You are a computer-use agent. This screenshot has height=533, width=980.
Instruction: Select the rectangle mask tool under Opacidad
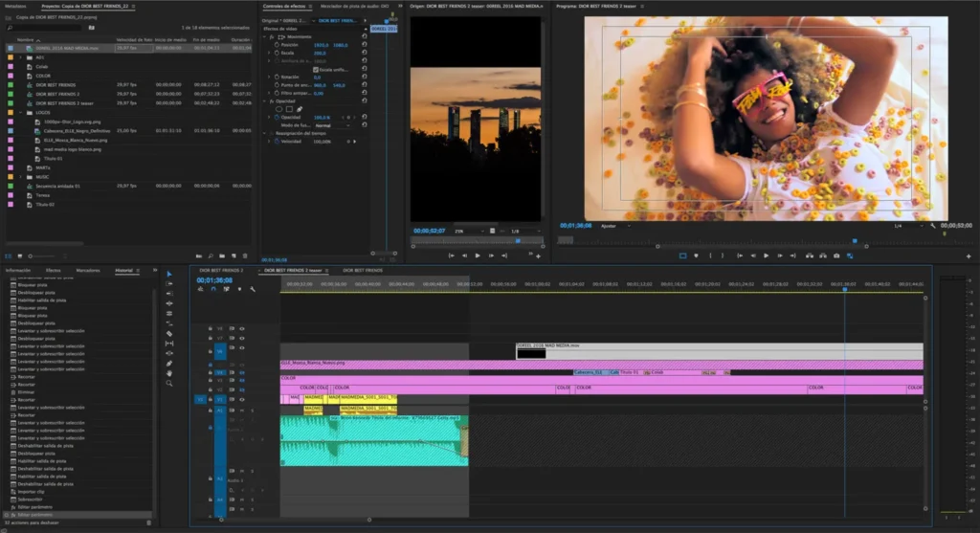tap(289, 109)
